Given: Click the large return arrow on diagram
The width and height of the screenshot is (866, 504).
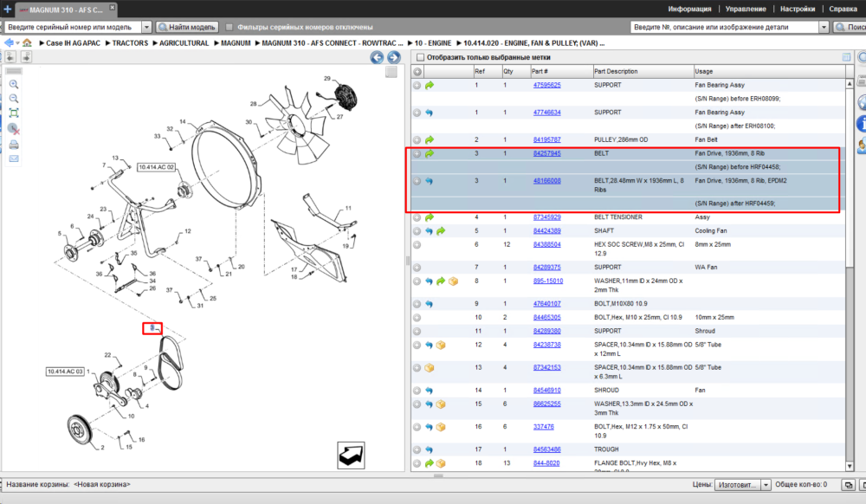Looking at the screenshot, I should 351,456.
